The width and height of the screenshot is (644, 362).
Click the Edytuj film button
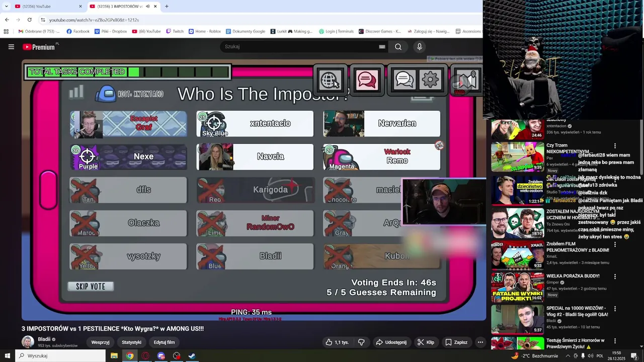pyautogui.click(x=164, y=342)
